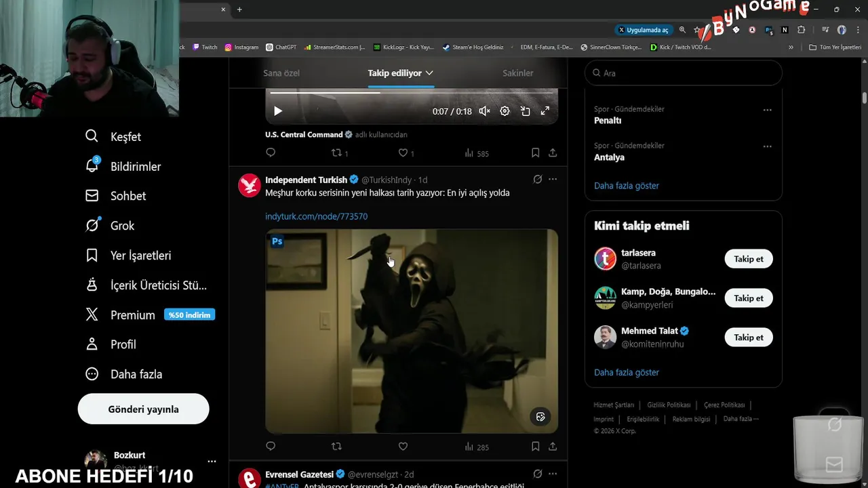Bookmark the U.S. Central Command post
This screenshot has height=488, width=868.
tap(535, 153)
